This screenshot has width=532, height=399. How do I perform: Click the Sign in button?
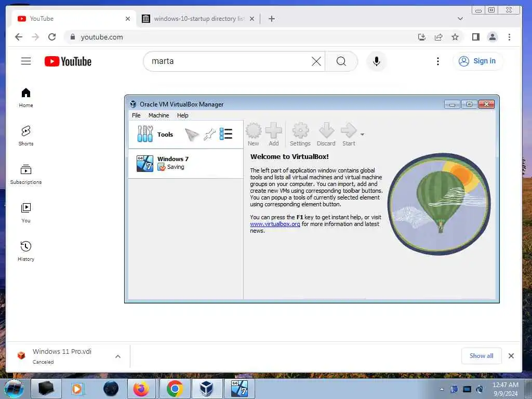(478, 61)
